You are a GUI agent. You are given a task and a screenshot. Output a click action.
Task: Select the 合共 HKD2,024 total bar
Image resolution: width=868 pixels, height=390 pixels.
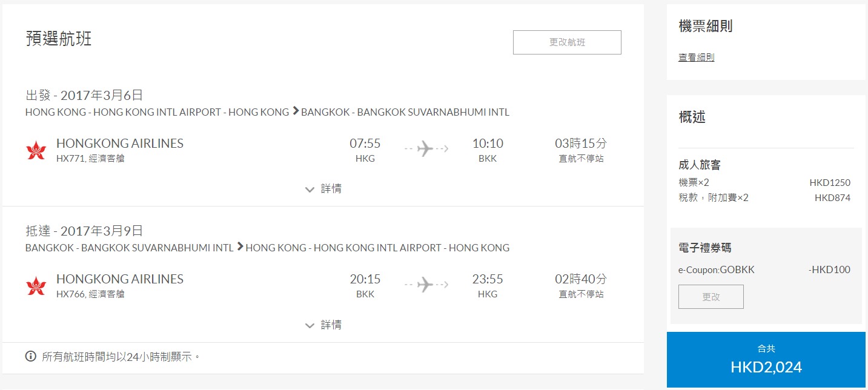tap(766, 360)
